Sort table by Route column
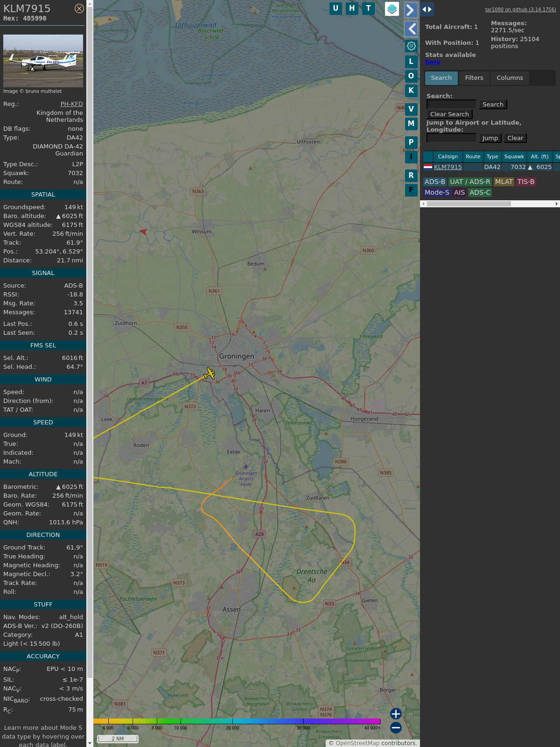The image size is (560, 747). point(473,156)
